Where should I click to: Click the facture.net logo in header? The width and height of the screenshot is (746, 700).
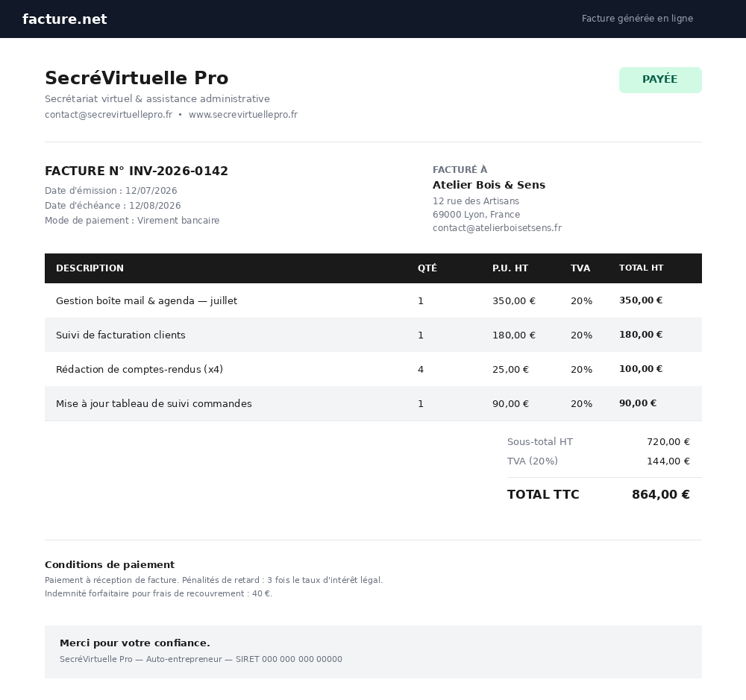pos(64,19)
